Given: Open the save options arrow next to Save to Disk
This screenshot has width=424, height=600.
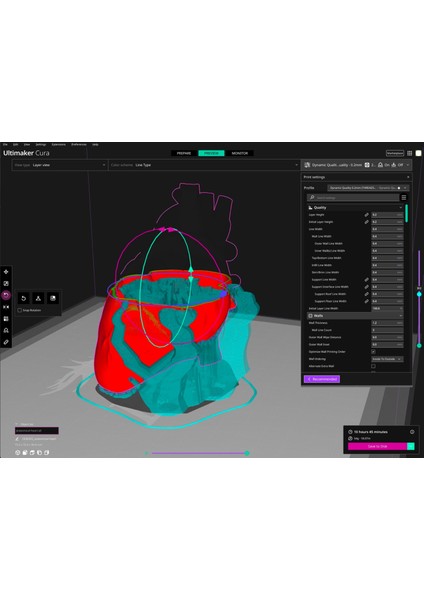Looking at the screenshot, I should coord(411,446).
